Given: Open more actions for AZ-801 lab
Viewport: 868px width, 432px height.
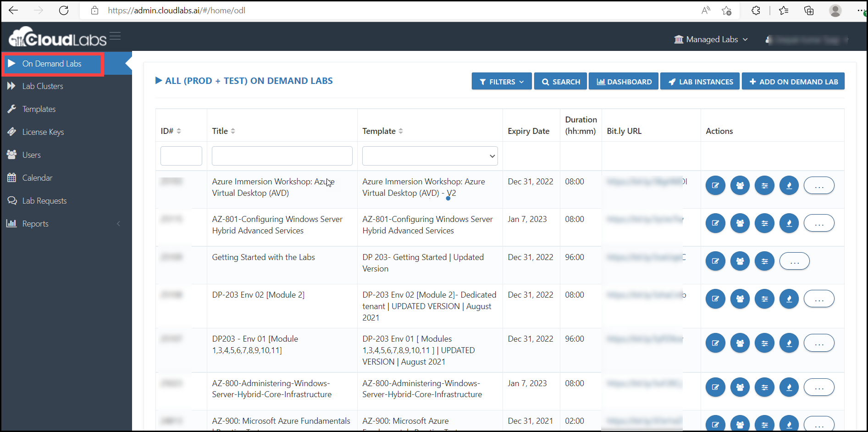Looking at the screenshot, I should (819, 223).
